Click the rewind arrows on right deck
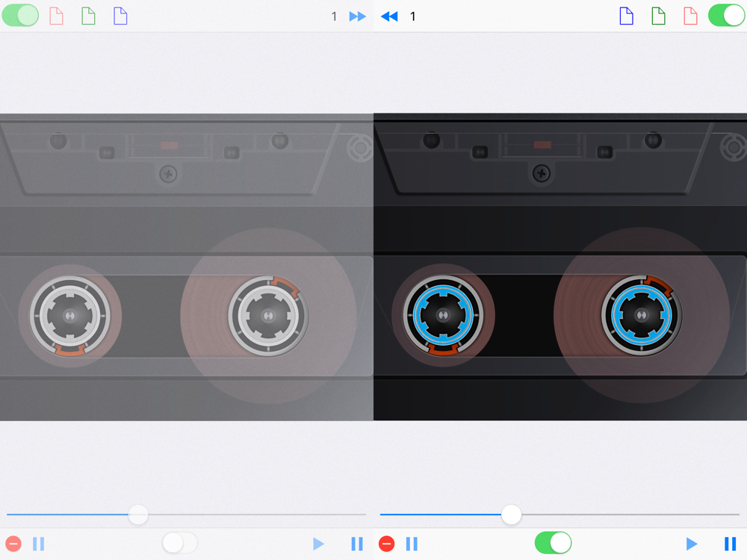Image resolution: width=747 pixels, height=560 pixels. [389, 16]
